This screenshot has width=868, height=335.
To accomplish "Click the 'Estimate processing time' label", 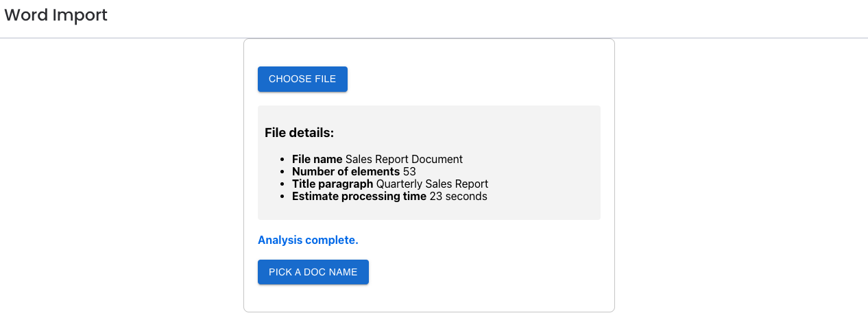I will pos(359,196).
